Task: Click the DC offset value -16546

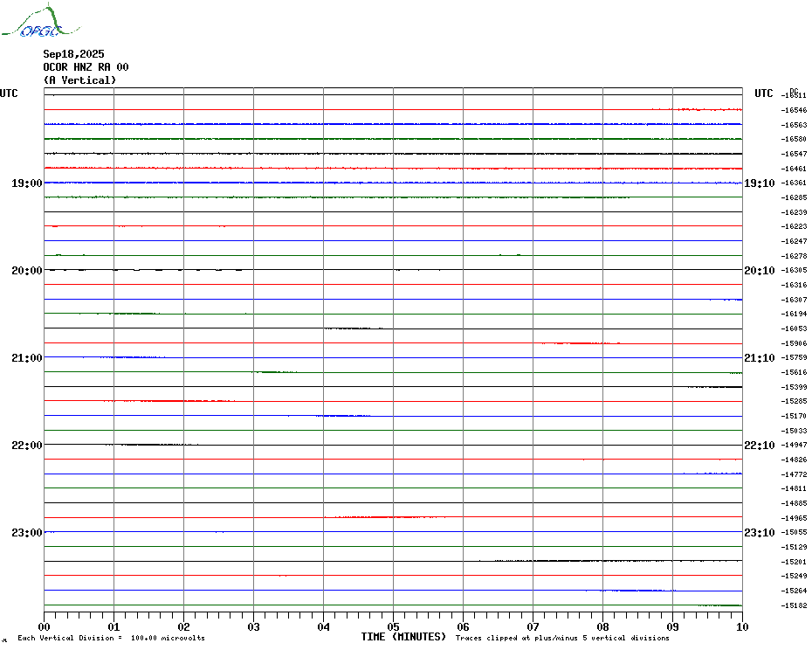Action: (x=794, y=110)
